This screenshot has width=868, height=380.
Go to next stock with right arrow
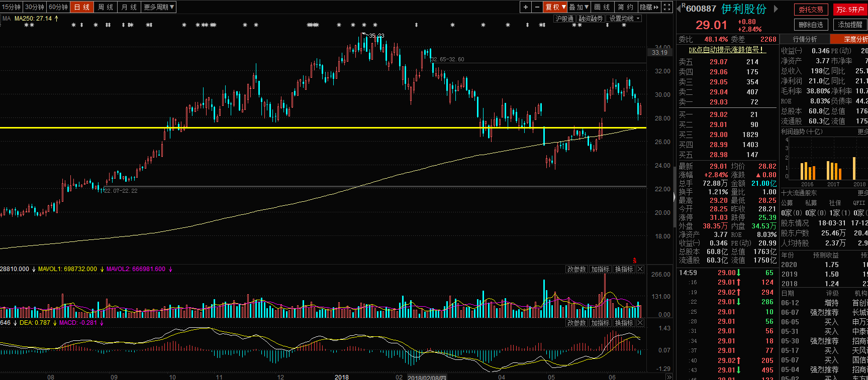coord(776,9)
